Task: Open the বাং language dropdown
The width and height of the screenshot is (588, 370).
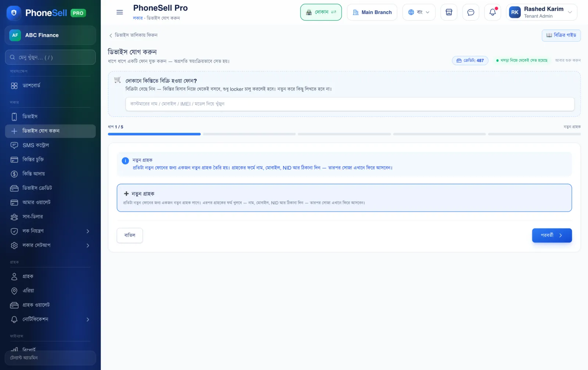Action: 419,12
